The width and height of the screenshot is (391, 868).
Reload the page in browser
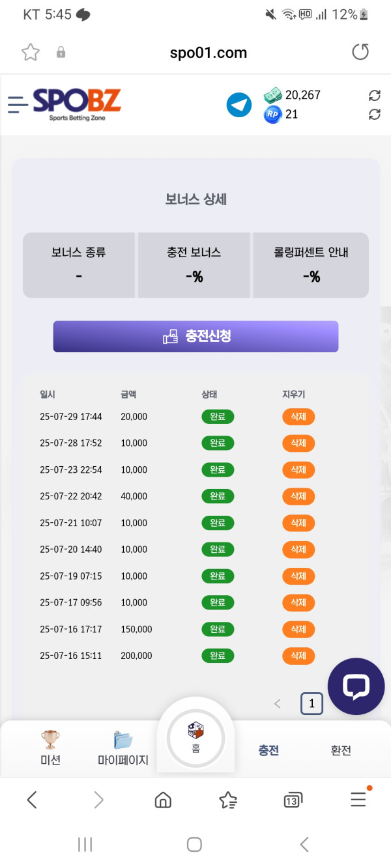coord(360,52)
